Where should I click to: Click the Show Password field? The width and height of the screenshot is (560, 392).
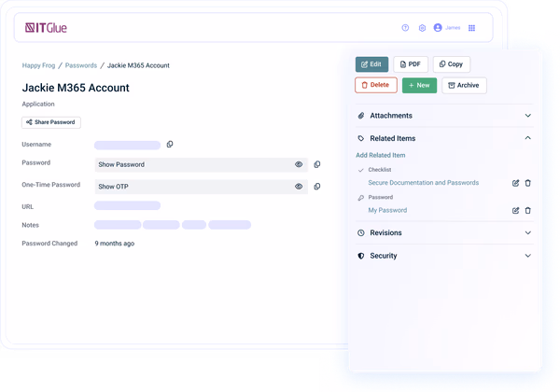click(x=201, y=165)
